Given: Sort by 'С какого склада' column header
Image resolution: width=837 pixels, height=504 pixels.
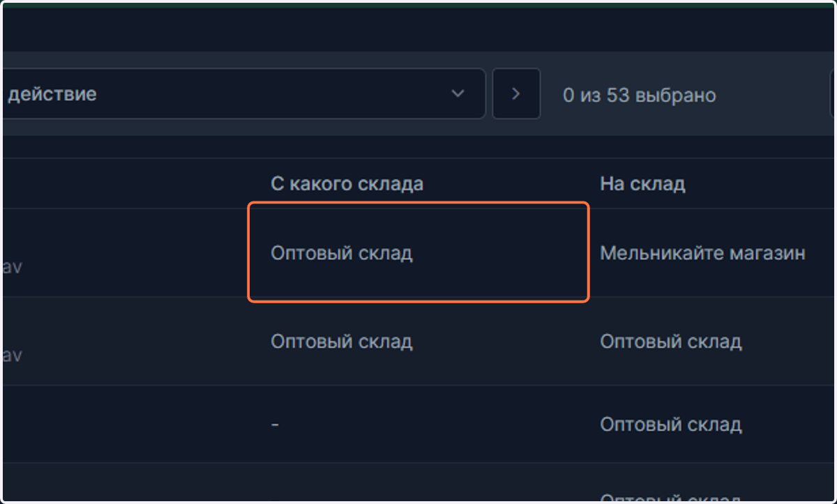Looking at the screenshot, I should pos(347,184).
